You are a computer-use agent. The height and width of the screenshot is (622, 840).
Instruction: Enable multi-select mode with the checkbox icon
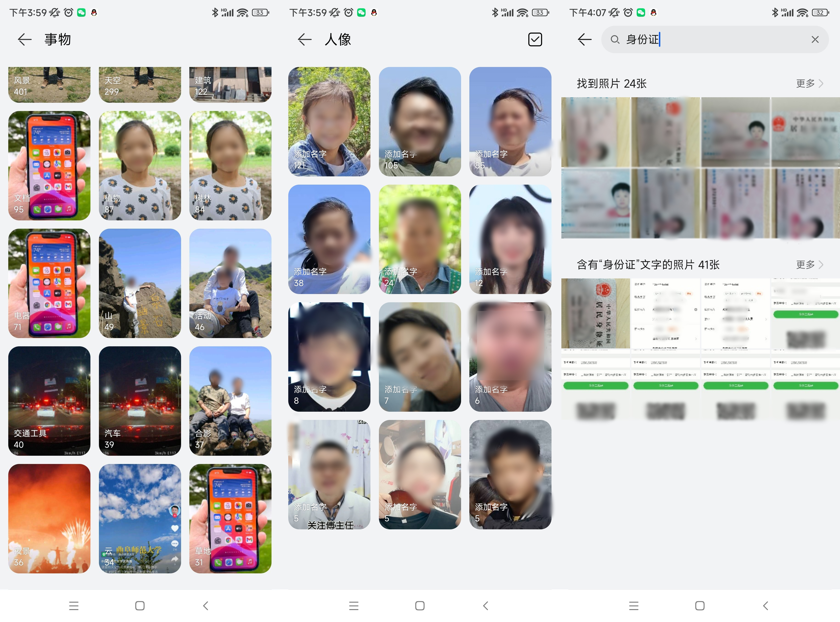click(535, 39)
